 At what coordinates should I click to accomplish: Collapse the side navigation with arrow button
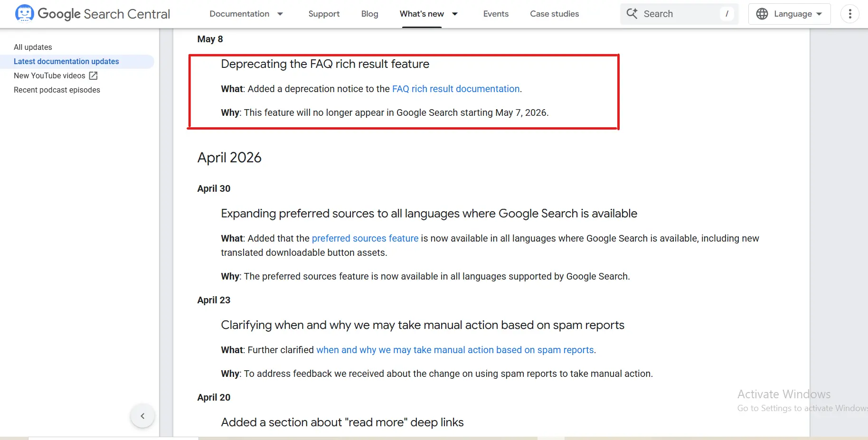tap(142, 416)
